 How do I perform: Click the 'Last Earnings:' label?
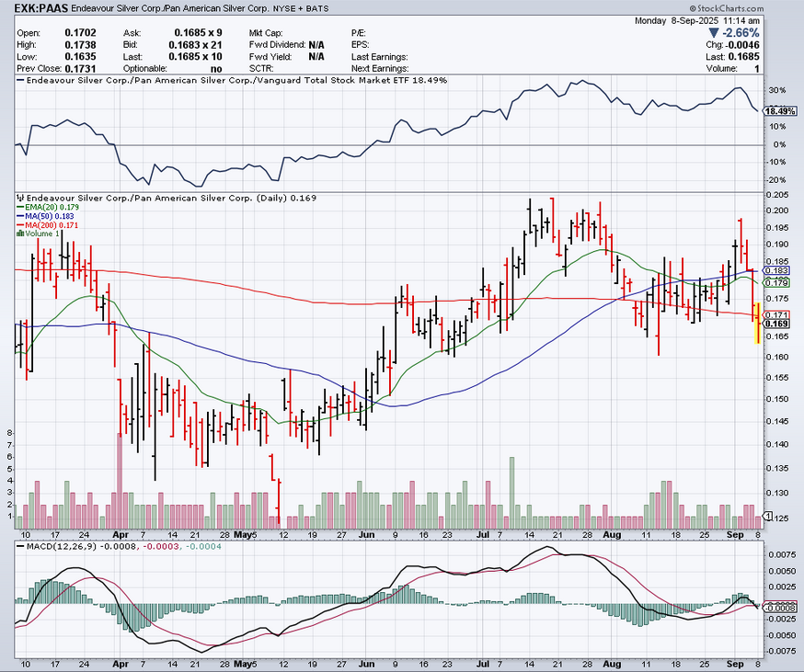(379, 57)
